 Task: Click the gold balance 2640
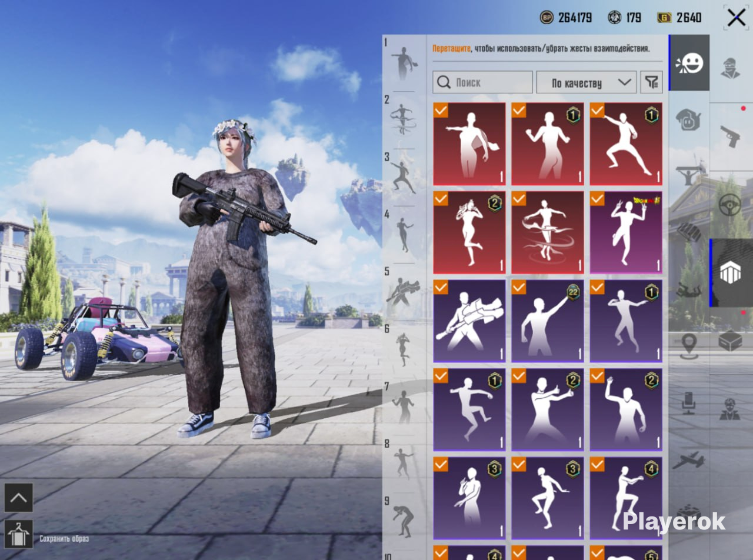(689, 18)
